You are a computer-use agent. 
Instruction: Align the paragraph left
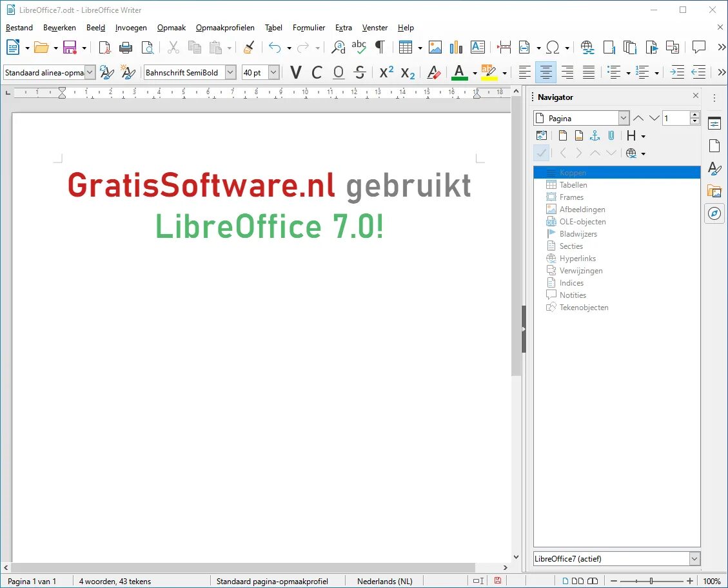click(x=525, y=72)
